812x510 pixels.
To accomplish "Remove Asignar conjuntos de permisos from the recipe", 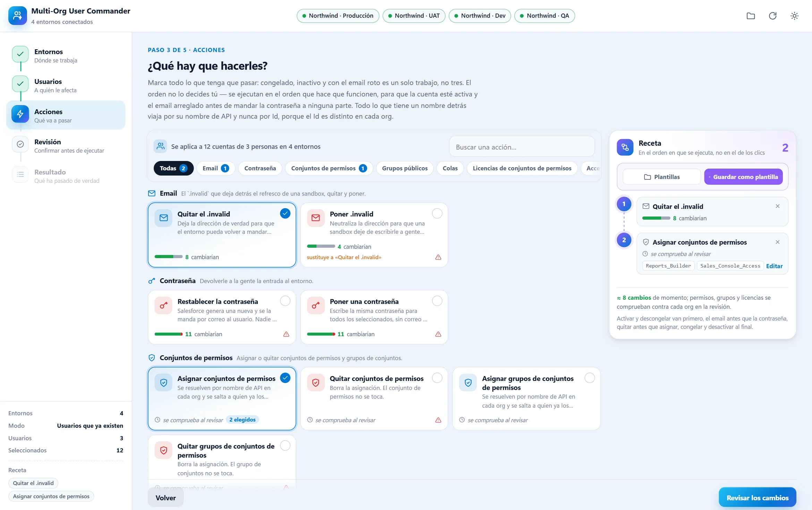I will 778,242.
